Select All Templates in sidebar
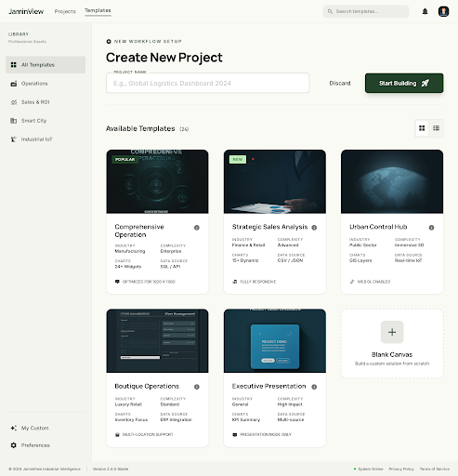The height and width of the screenshot is (476, 458). click(x=46, y=65)
